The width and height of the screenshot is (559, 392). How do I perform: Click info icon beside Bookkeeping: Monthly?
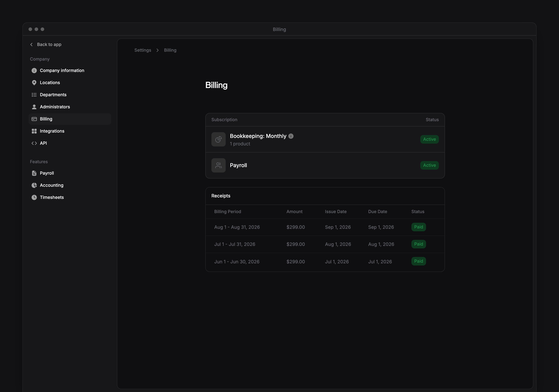click(291, 136)
